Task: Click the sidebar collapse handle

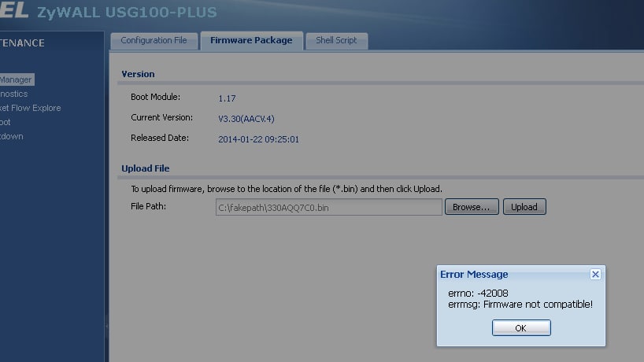Action: click(x=107, y=327)
